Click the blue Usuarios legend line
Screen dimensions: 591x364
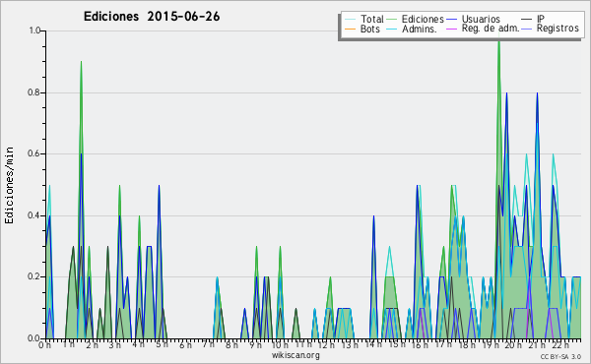[452, 20]
